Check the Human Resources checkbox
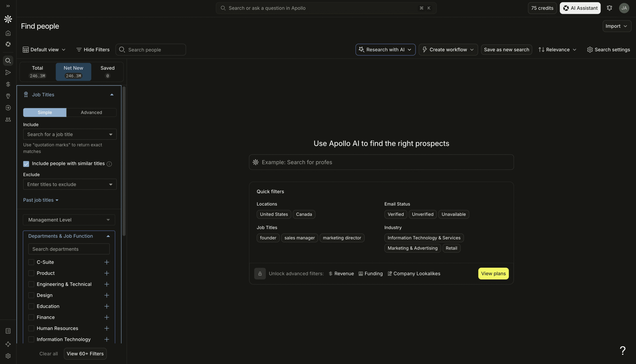This screenshot has width=636, height=364. [x=31, y=328]
